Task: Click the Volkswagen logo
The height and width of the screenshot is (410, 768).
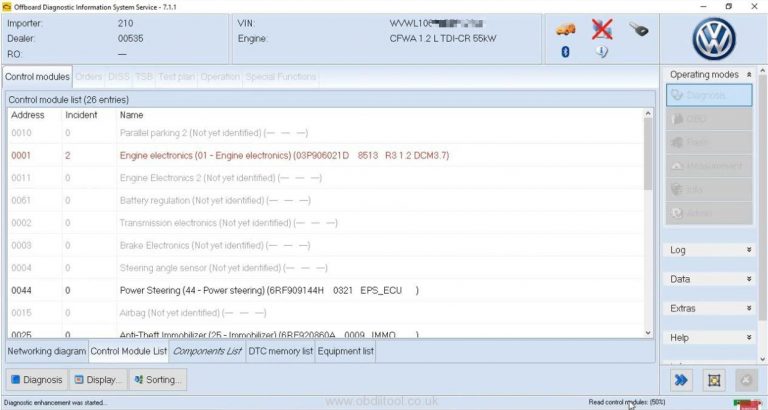Action: [x=714, y=39]
